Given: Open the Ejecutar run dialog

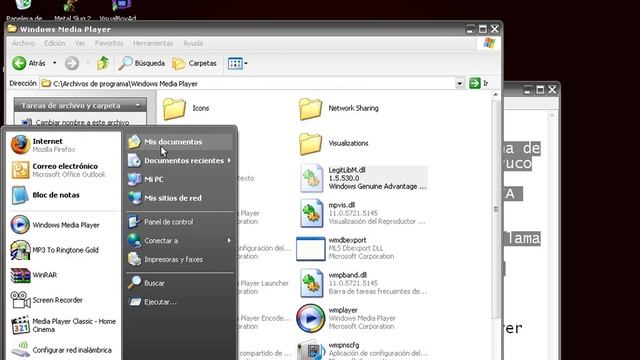Looking at the screenshot, I should click(x=180, y=302).
